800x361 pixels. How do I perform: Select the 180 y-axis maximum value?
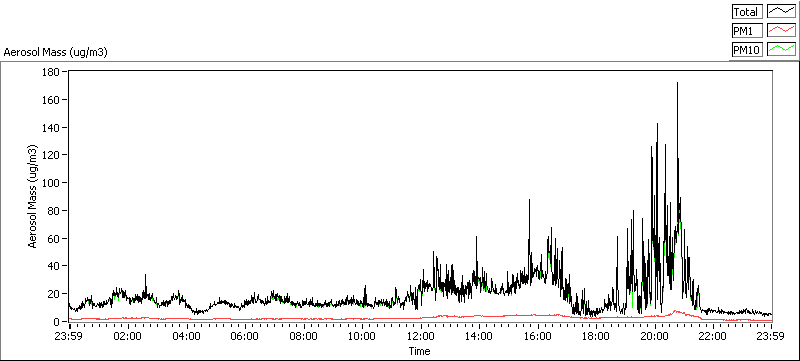pos(51,71)
